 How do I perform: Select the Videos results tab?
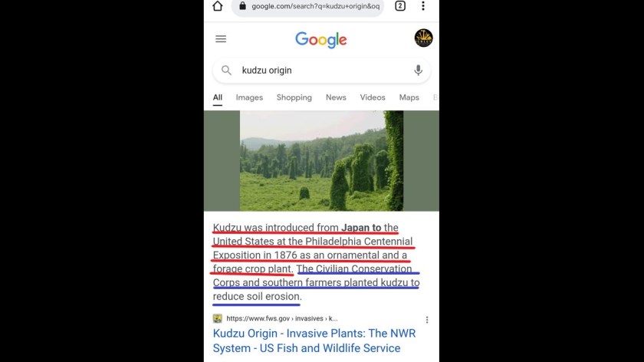click(x=373, y=97)
